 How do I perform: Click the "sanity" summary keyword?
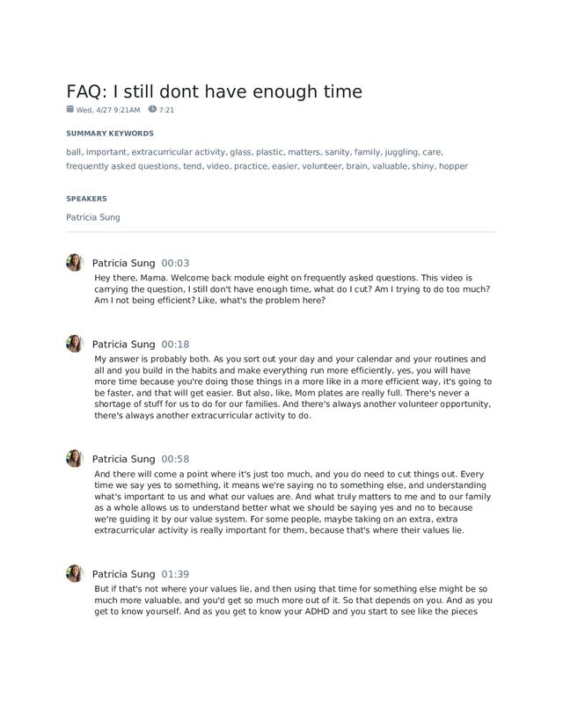pos(336,151)
